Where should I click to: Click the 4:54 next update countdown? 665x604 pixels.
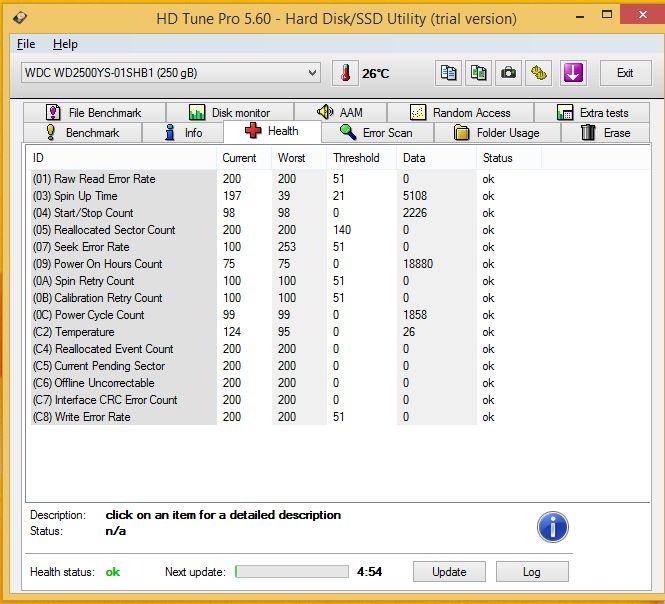[x=369, y=572]
